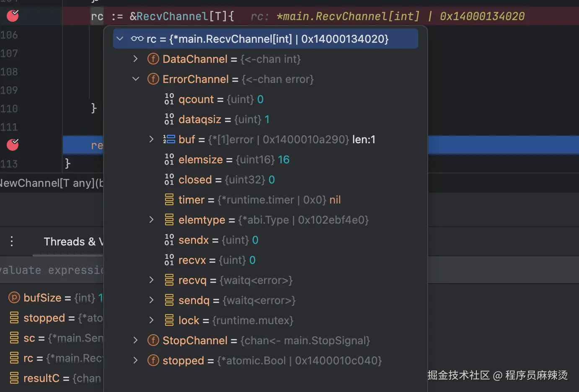Click the bufSize parameter icon
Screen dimensions: 579x392
click(14, 298)
